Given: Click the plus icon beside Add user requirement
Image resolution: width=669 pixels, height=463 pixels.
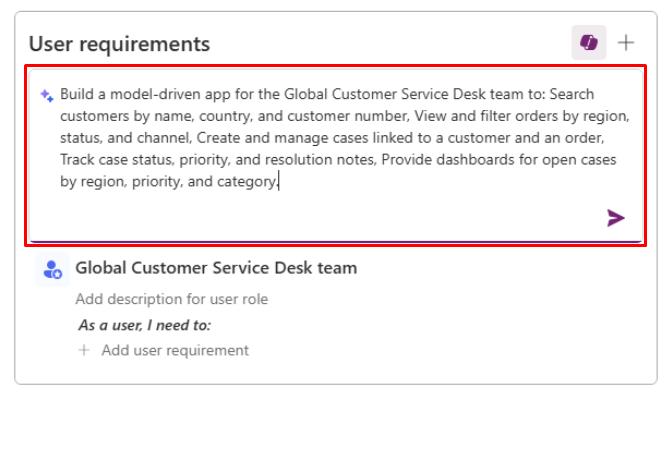Looking at the screenshot, I should click(x=84, y=350).
